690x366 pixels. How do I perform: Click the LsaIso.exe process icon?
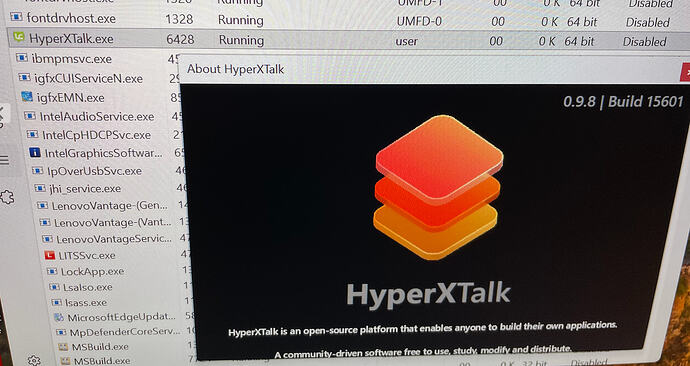point(54,287)
